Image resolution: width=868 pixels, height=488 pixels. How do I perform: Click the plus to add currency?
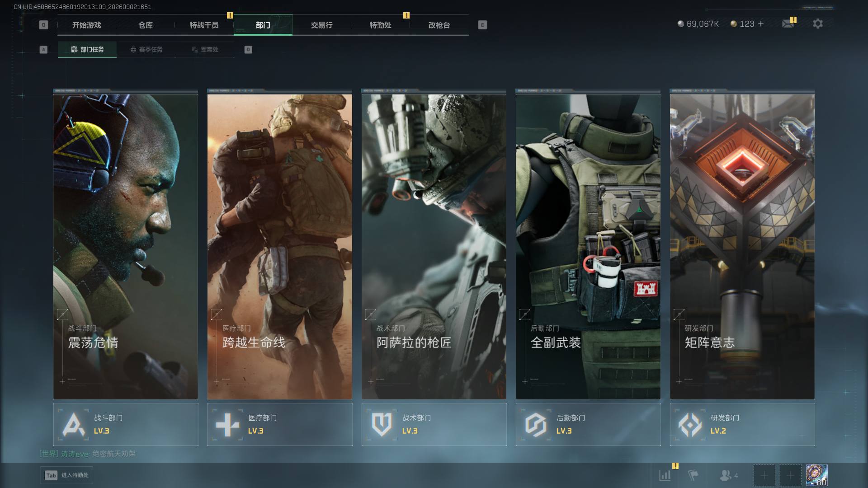click(x=761, y=23)
